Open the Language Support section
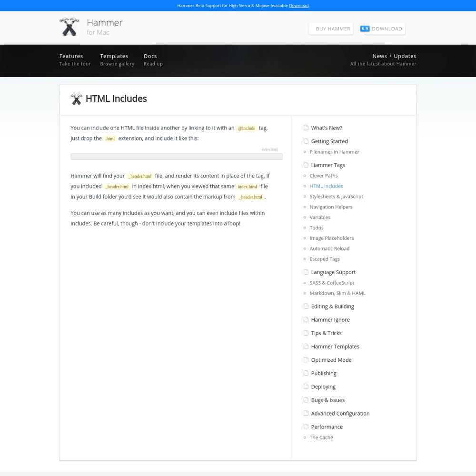476x476 pixels. click(x=333, y=272)
